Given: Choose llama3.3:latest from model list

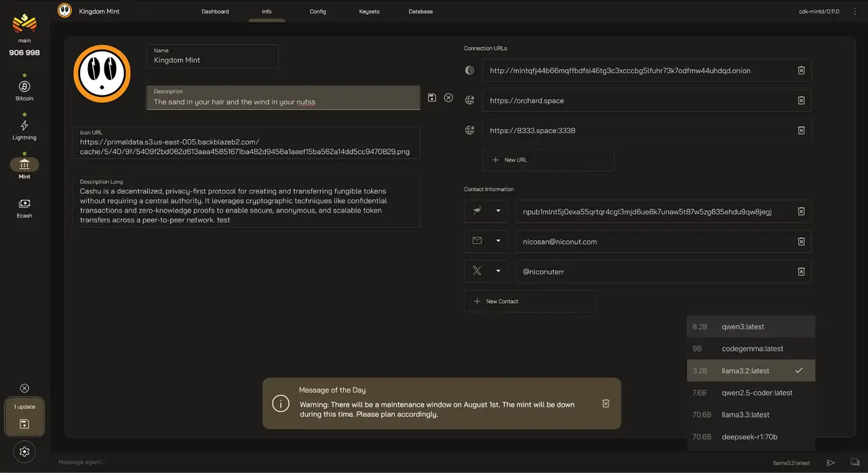Looking at the screenshot, I should click(751, 415).
